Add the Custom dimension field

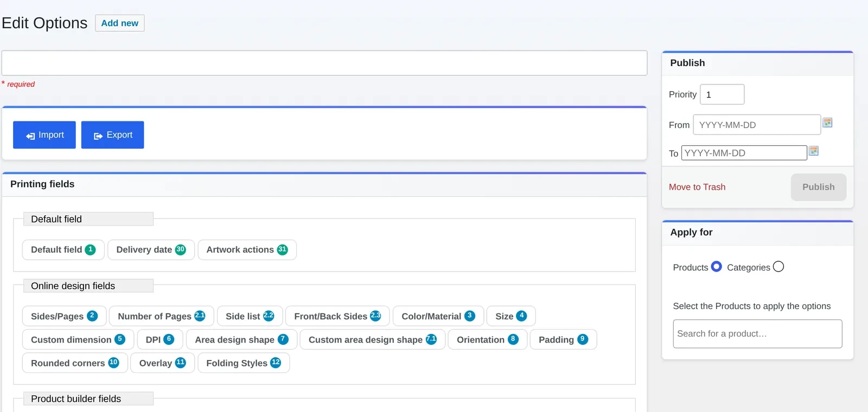78,340
